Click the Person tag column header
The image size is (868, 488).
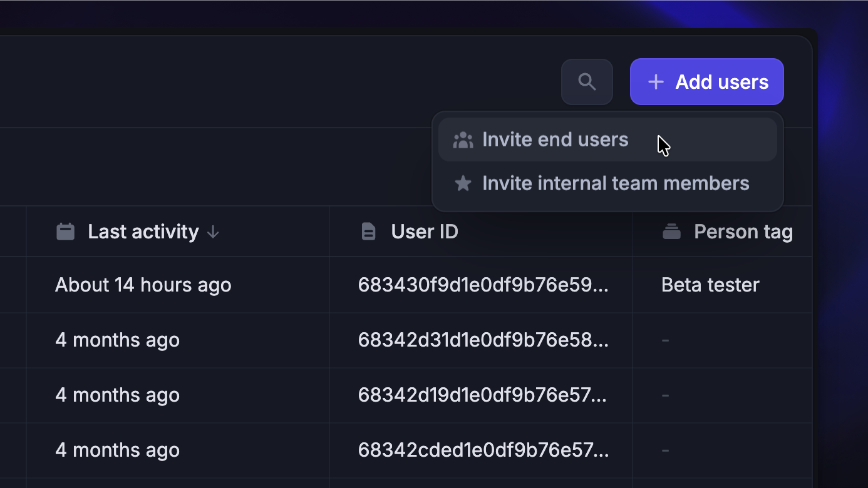[x=743, y=232]
